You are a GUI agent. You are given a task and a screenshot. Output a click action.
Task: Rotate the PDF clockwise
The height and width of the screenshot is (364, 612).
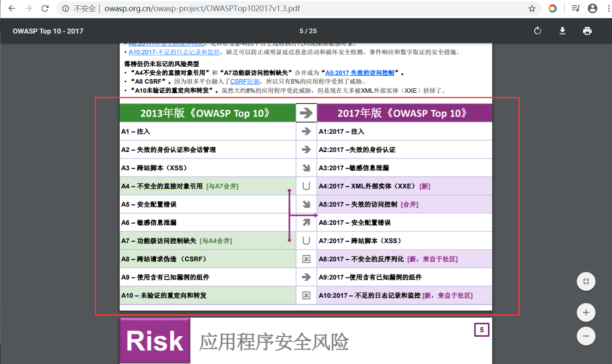point(537,31)
